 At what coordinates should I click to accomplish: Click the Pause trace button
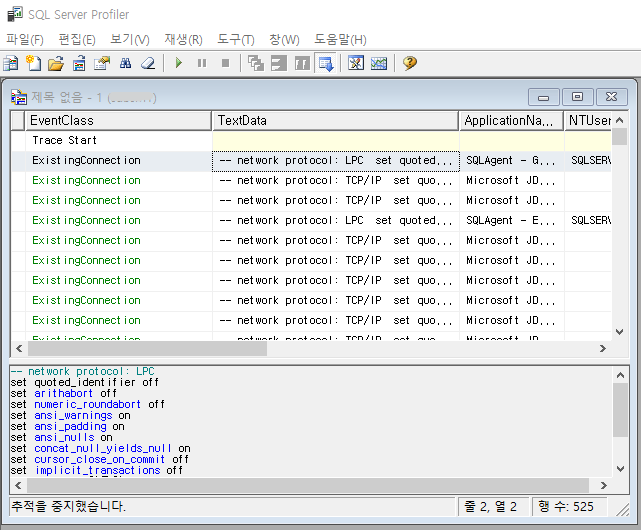point(202,63)
